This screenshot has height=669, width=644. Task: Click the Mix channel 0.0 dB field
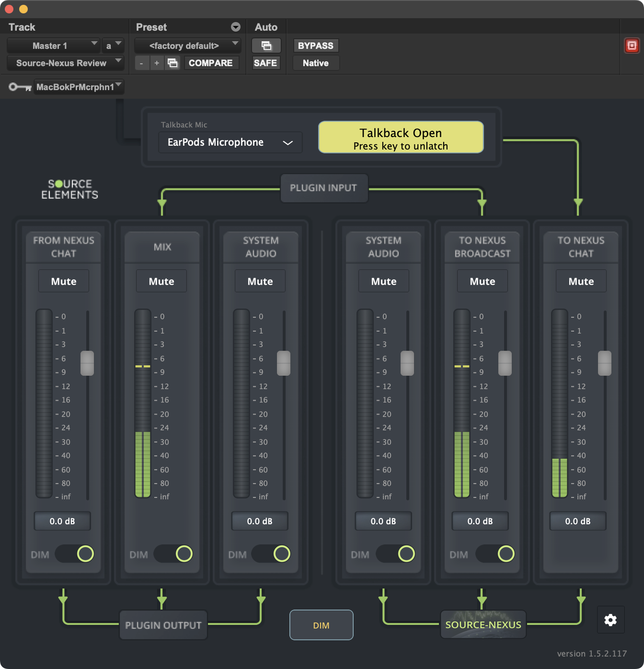[162, 521]
